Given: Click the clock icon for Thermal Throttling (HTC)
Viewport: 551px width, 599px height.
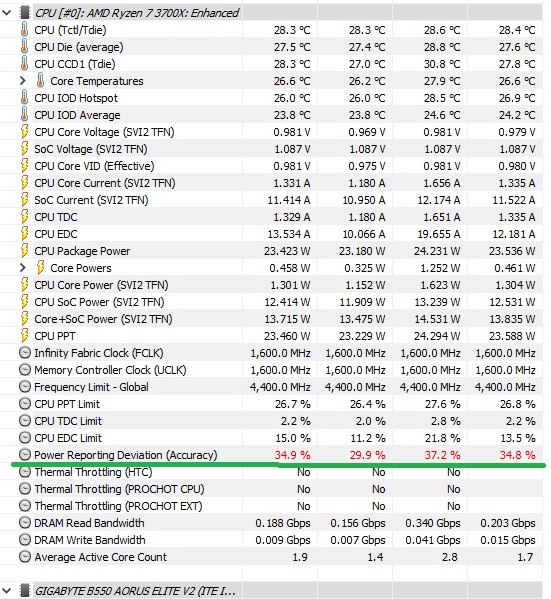Looking at the screenshot, I should click(x=25, y=472).
